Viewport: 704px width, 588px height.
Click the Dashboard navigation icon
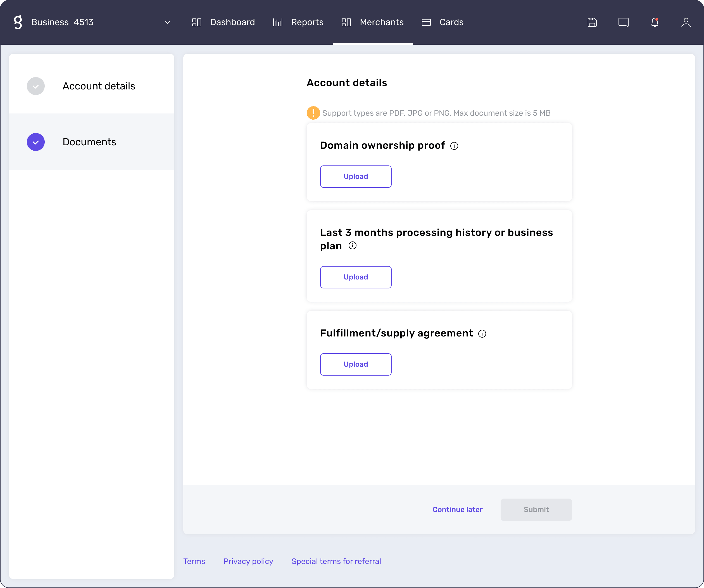coord(196,22)
